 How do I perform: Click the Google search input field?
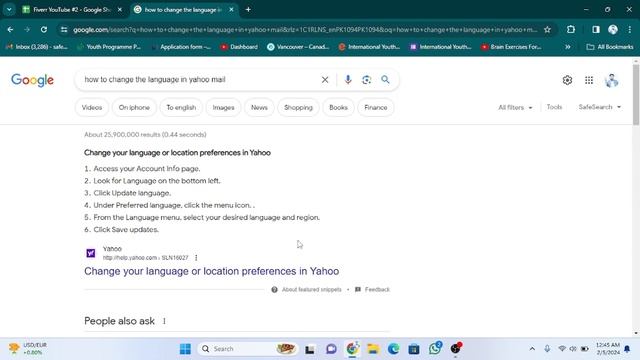pos(200,80)
